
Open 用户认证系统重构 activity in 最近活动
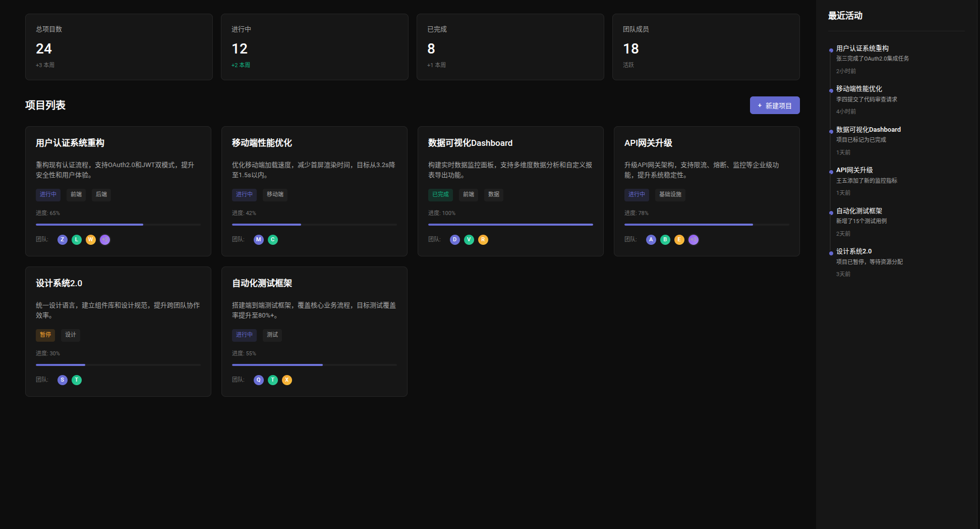(x=862, y=48)
